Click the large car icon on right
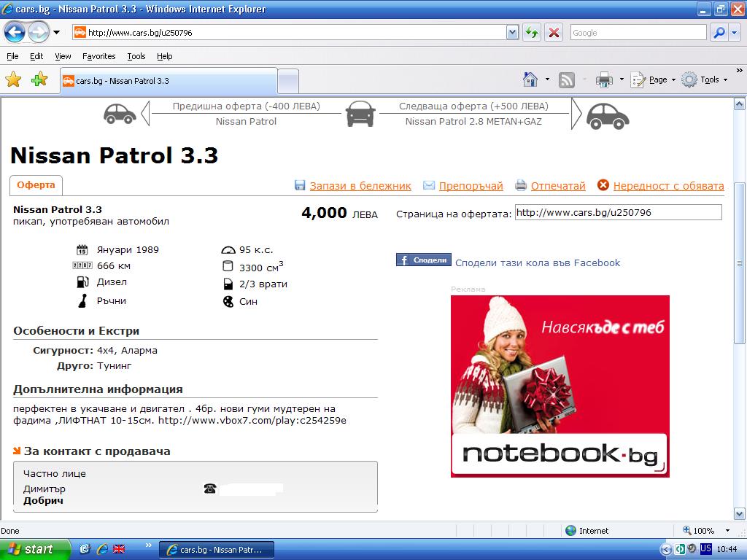This screenshot has height=560, width=747. (608, 116)
